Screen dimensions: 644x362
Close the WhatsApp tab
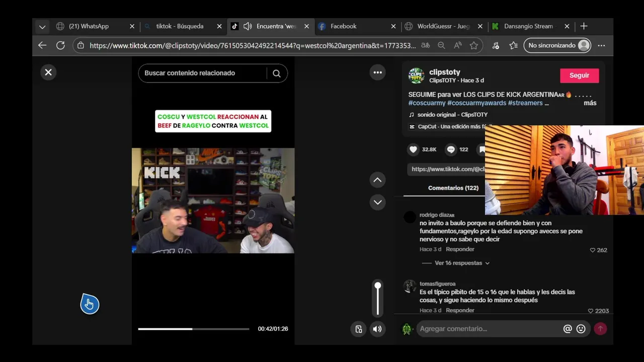tap(132, 26)
